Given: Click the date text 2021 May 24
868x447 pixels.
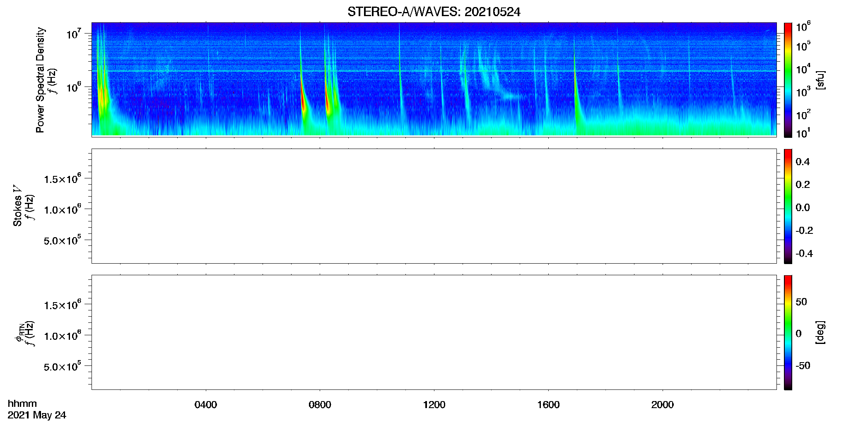Looking at the screenshot, I should tap(37, 415).
